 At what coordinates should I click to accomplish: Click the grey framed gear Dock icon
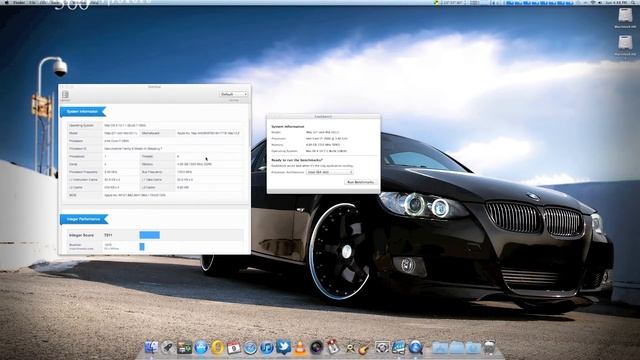pos(382,347)
